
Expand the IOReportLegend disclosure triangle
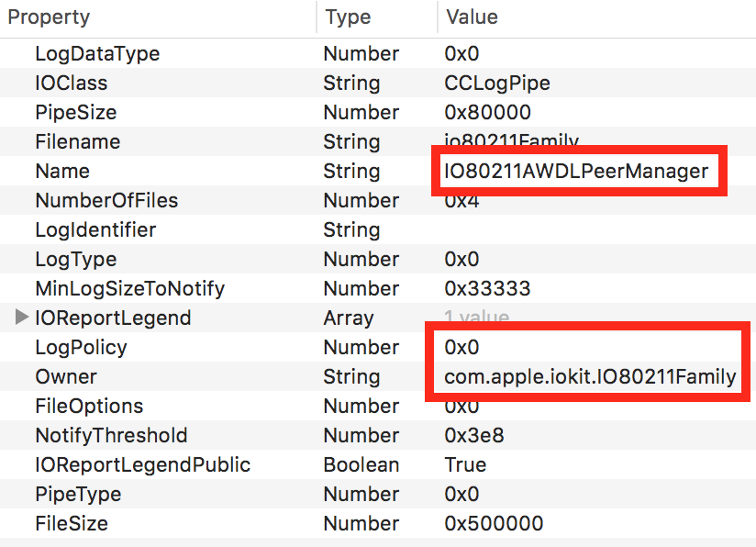(x=22, y=318)
